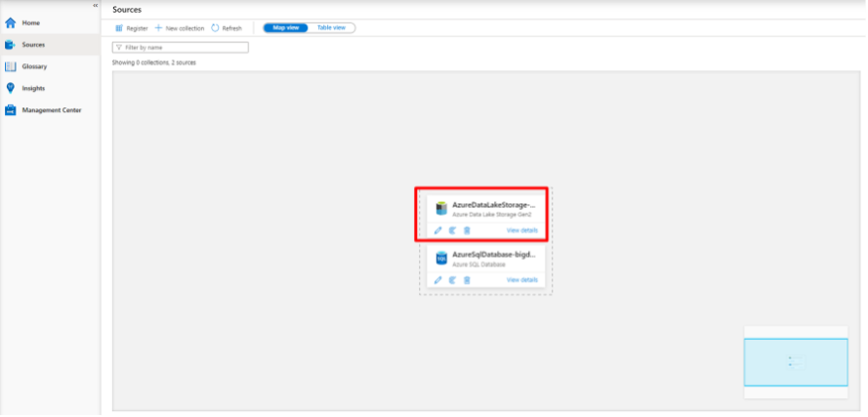Refresh the sources list
The width and height of the screenshot is (868, 417).
(x=227, y=28)
